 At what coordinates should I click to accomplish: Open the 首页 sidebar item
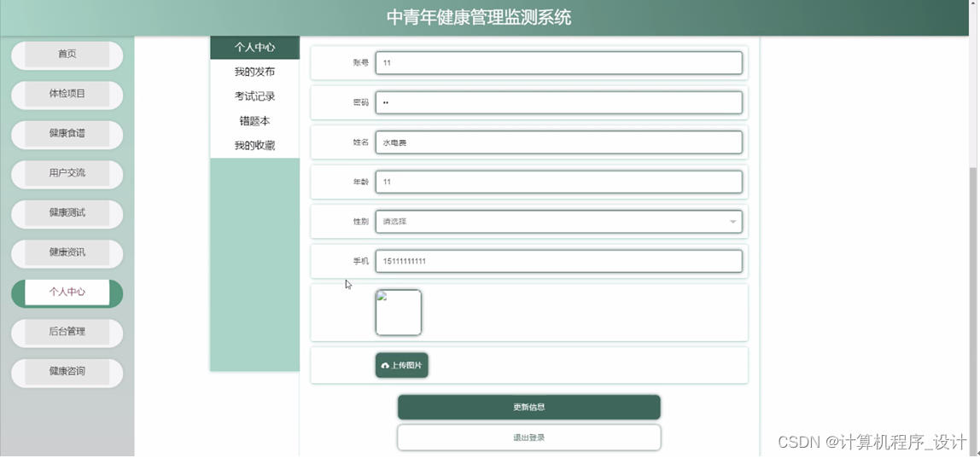click(x=67, y=55)
